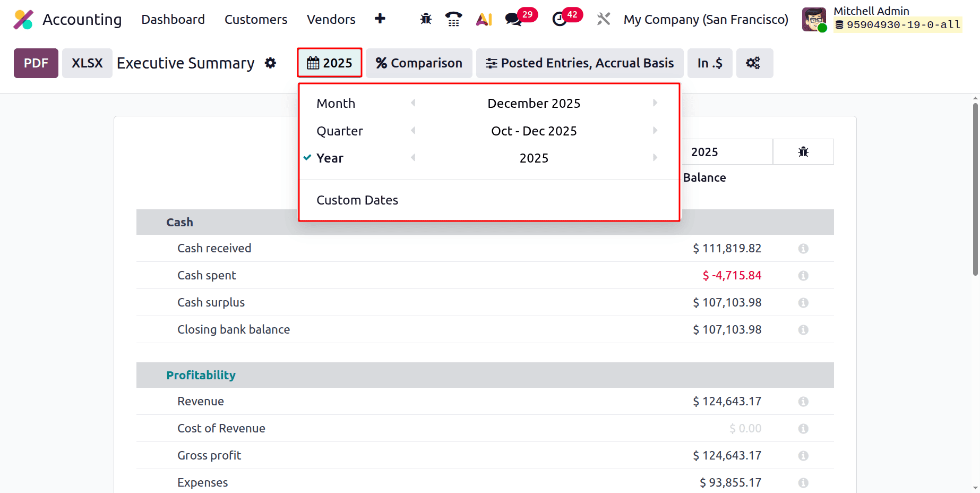Open the messages conversation icon showing 29
Viewport: 980px width, 493px height.
513,19
